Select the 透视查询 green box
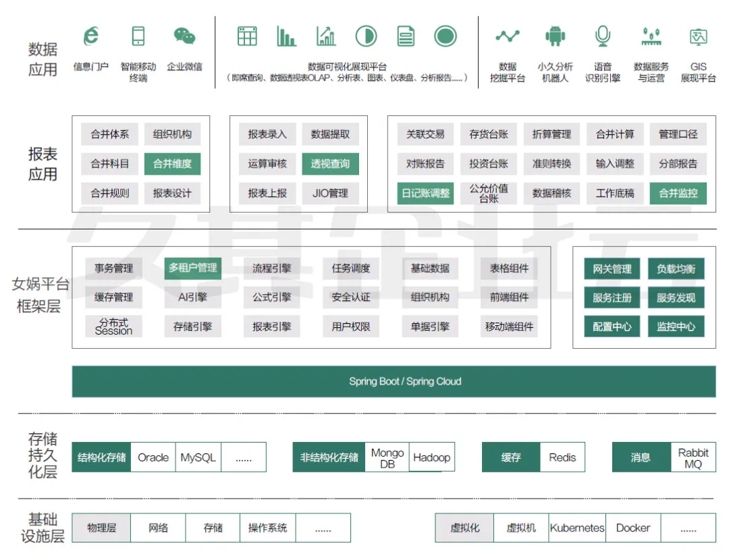 coord(330,164)
